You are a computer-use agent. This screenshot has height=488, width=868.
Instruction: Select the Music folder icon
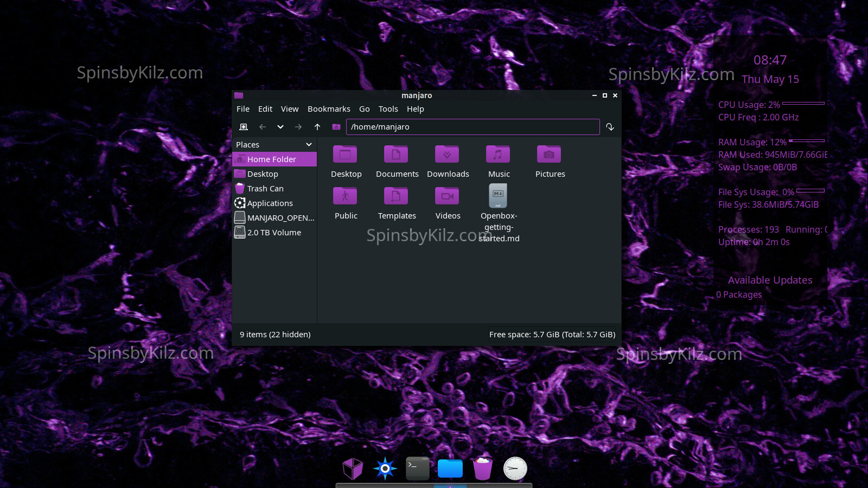tap(498, 154)
